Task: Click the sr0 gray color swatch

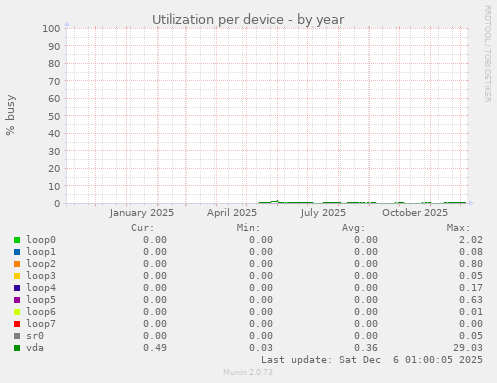Action: click(17, 336)
